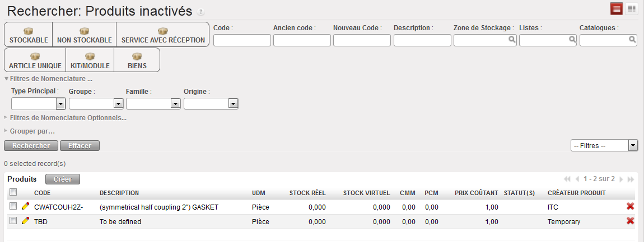The height and width of the screenshot is (242, 644).
Task: Click the help icon beside the page title
Action: click(201, 12)
